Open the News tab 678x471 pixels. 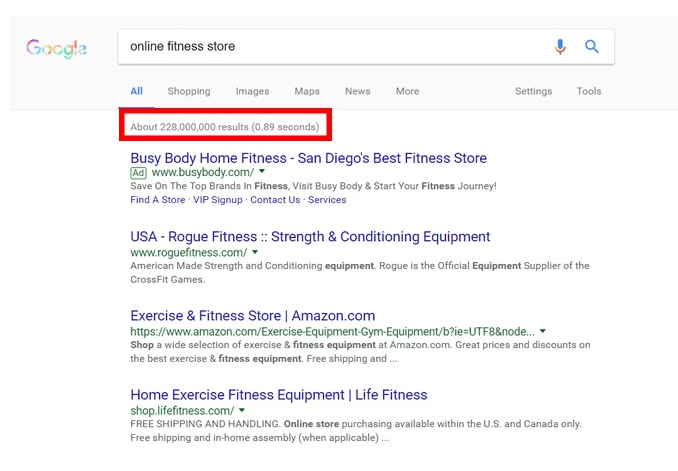tap(358, 91)
